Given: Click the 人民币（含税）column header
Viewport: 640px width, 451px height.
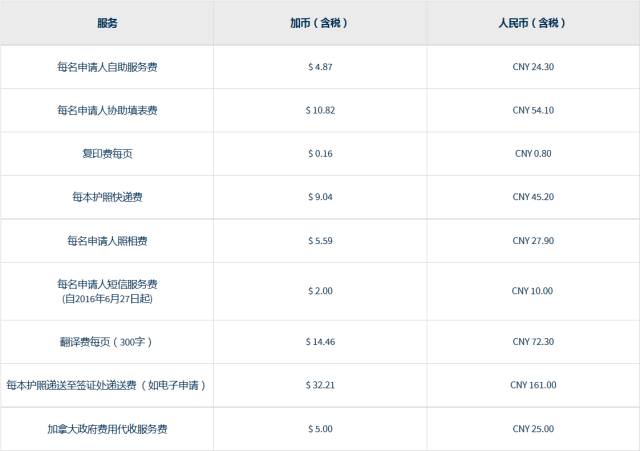Looking at the screenshot, I should point(532,21).
